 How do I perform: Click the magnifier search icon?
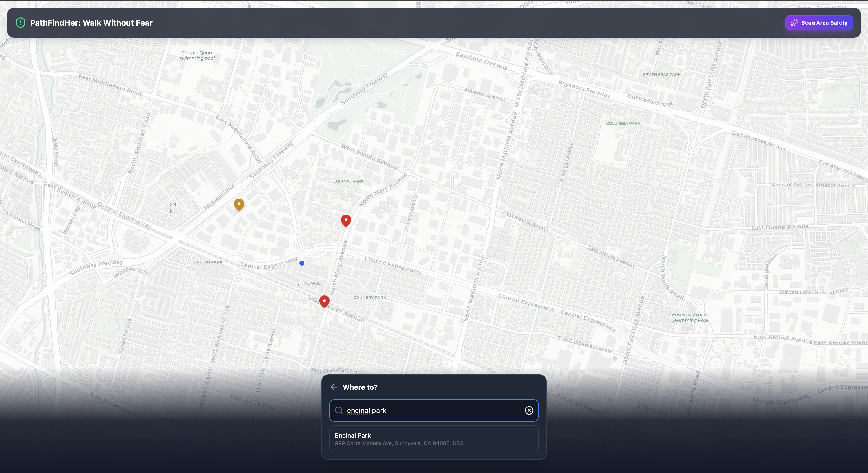[339, 410]
